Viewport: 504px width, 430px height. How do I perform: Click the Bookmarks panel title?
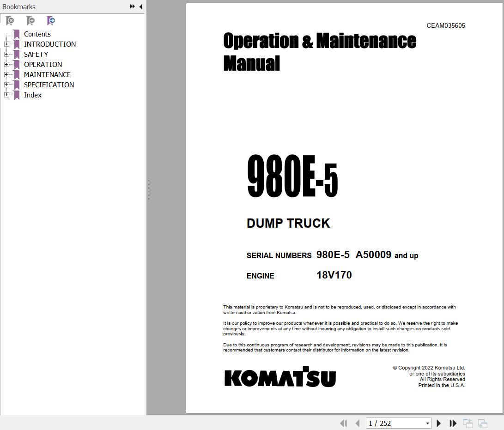pyautogui.click(x=18, y=6)
